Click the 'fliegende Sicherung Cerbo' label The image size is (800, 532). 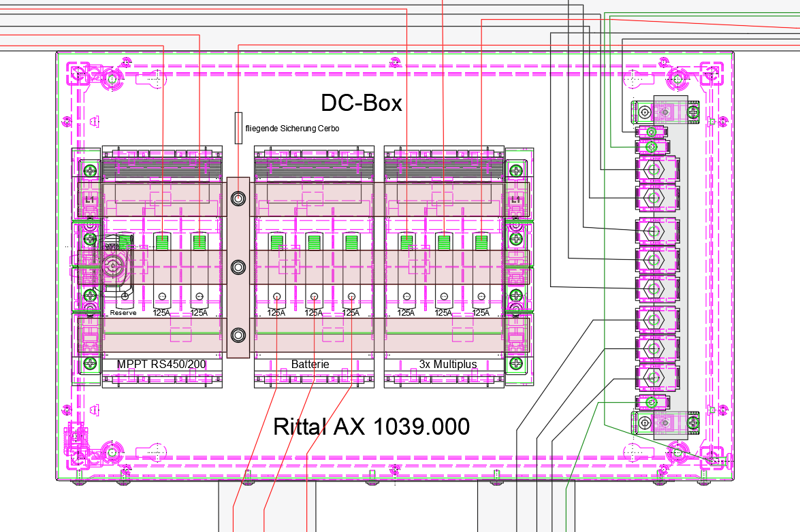click(x=292, y=129)
